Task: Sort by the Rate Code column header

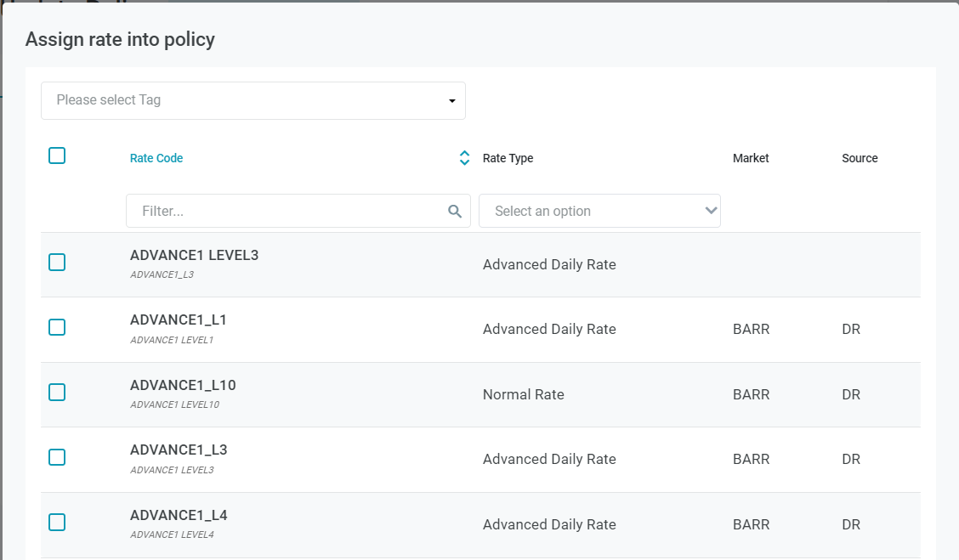Action: (x=156, y=158)
